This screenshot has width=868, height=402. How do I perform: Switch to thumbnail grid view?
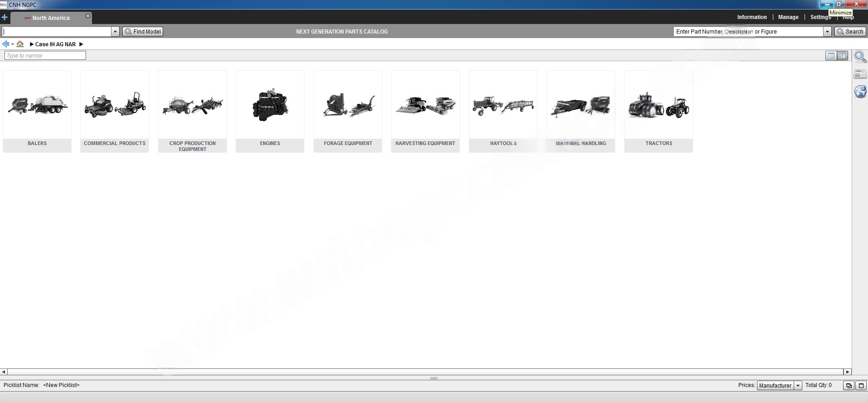tap(842, 56)
